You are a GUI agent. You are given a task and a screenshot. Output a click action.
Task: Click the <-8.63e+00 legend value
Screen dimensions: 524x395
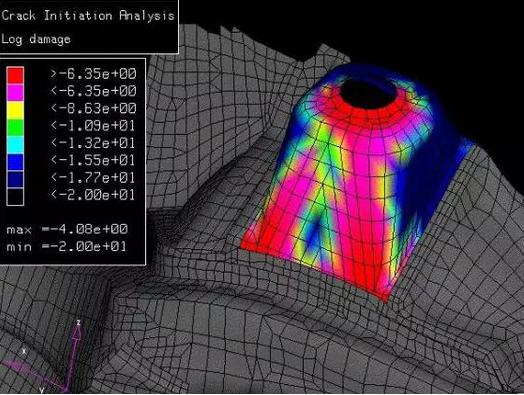[x=94, y=108]
